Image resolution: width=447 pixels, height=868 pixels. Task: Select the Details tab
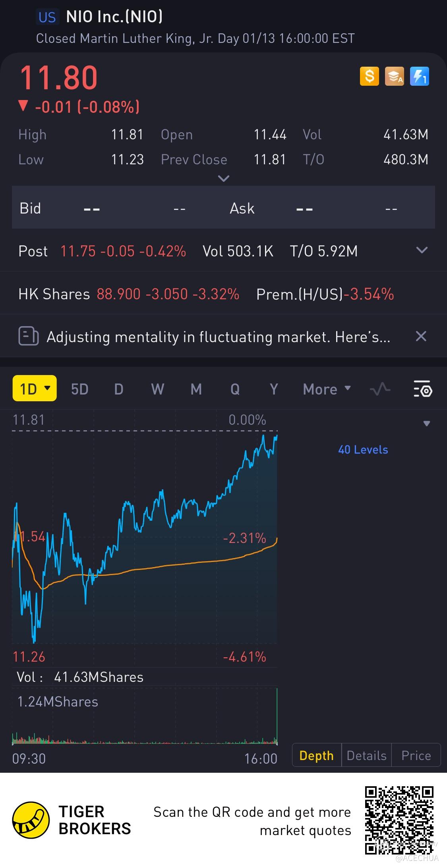point(366,755)
